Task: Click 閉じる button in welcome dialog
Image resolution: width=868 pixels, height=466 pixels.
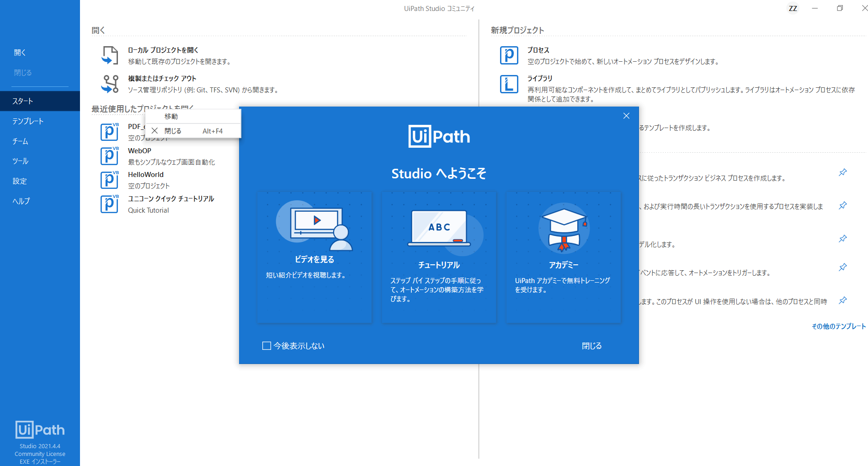Action: (x=591, y=346)
